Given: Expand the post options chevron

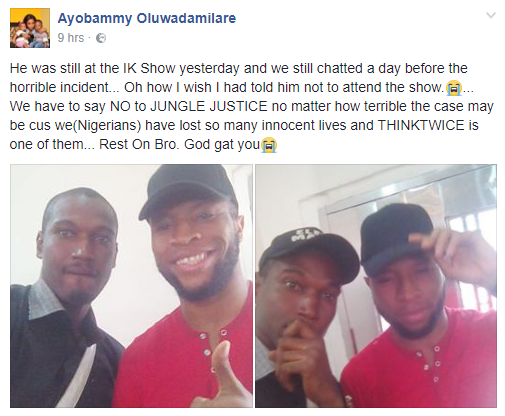Looking at the screenshot, I should [491, 15].
